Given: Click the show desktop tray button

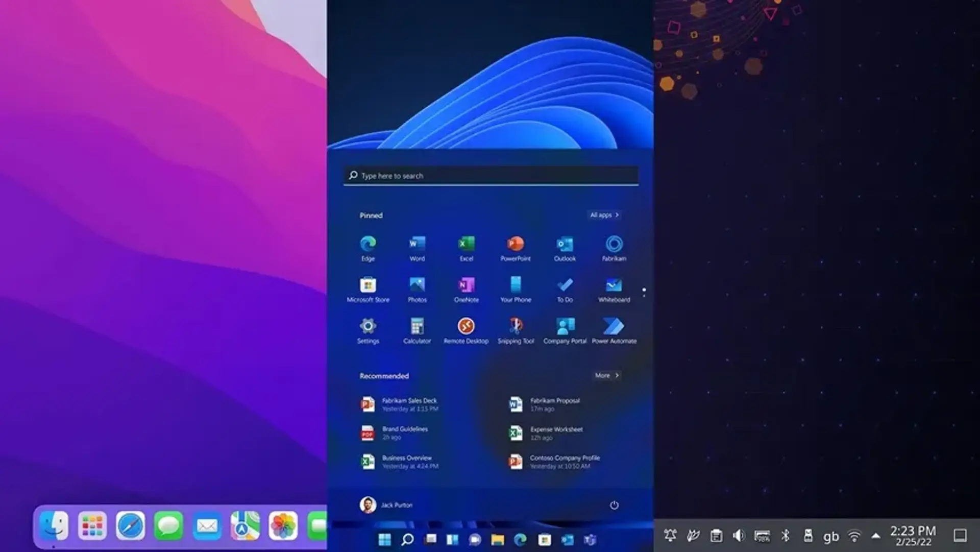Looking at the screenshot, I should click(960, 536).
